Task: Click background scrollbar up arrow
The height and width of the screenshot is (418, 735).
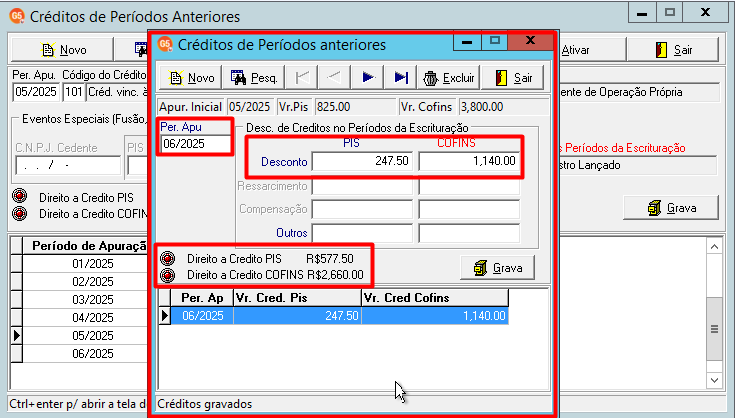Action: click(714, 247)
